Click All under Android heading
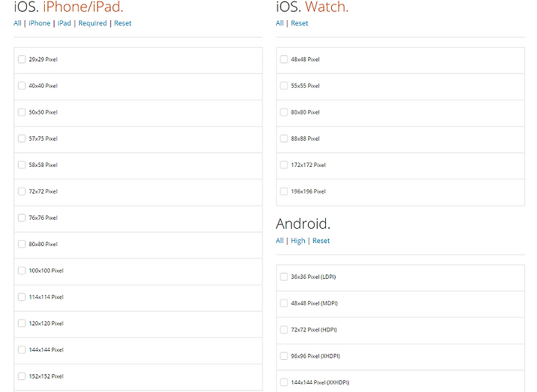Viewport: 537px width, 392px height. pyautogui.click(x=280, y=241)
